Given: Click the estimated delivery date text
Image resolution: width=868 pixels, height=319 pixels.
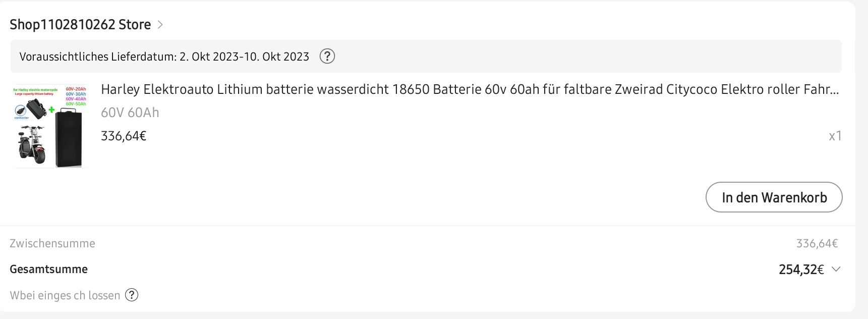Looking at the screenshot, I should click(164, 57).
